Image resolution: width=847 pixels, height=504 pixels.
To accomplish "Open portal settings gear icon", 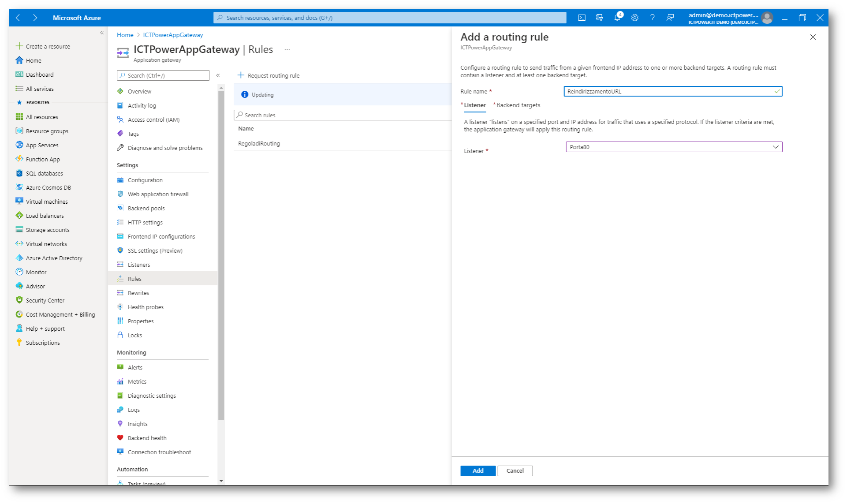I will click(x=634, y=18).
